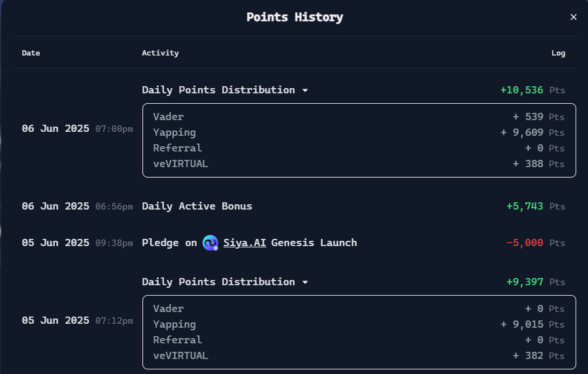This screenshot has width=588, height=374.
Task: Click the 06 Jun Daily Points Distribution label
Action: pyautogui.click(x=218, y=90)
